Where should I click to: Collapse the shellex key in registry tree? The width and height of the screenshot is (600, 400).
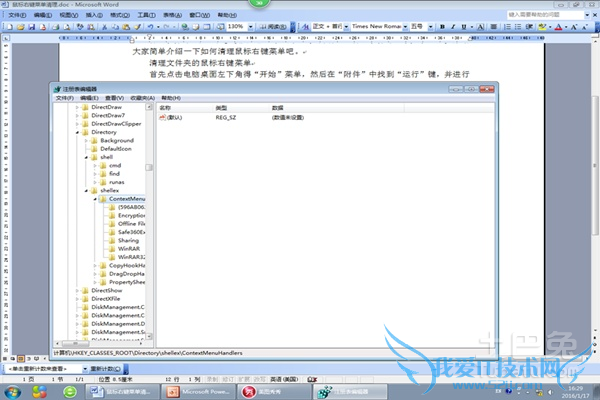point(86,191)
